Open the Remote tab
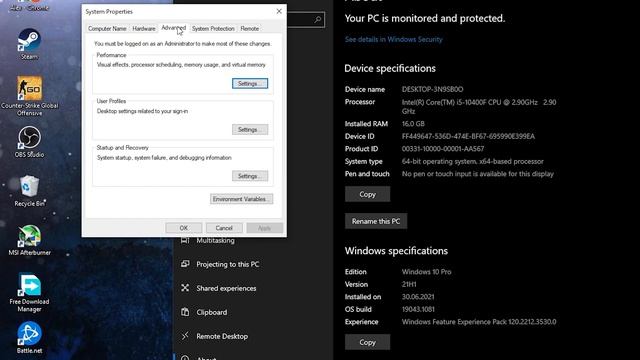Screen dimensions: 640x360 coord(249,29)
